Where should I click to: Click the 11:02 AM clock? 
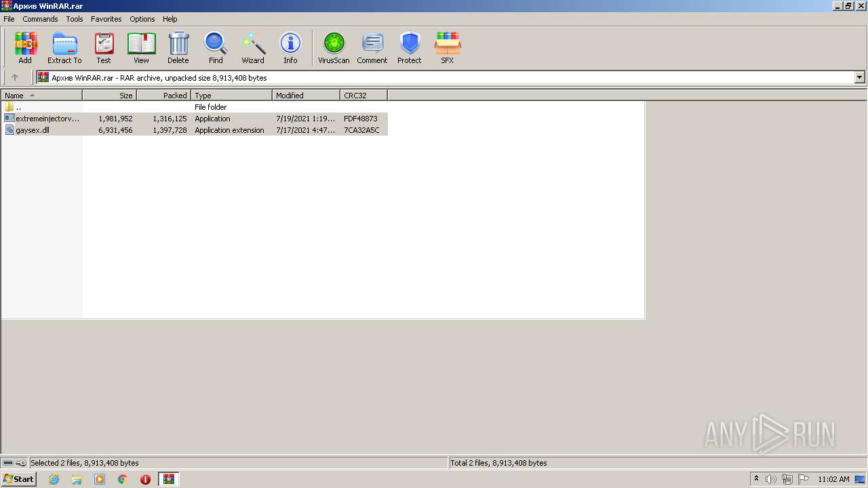pyautogui.click(x=833, y=479)
